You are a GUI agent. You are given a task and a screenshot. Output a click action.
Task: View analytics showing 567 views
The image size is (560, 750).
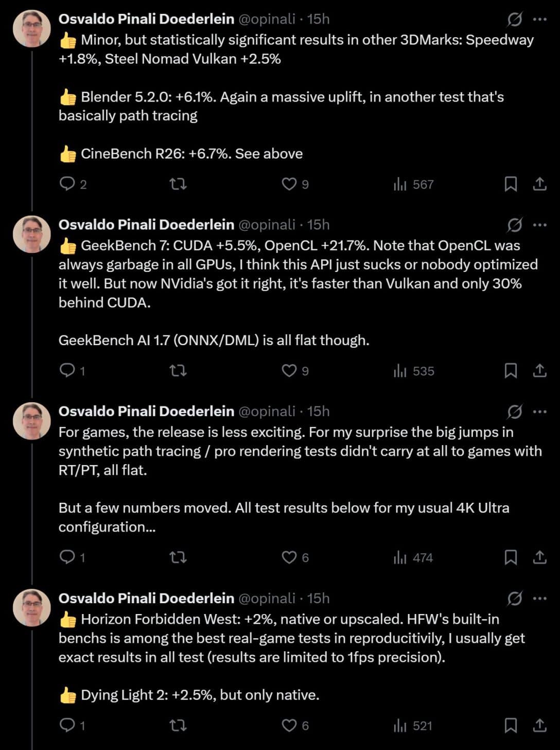click(413, 184)
